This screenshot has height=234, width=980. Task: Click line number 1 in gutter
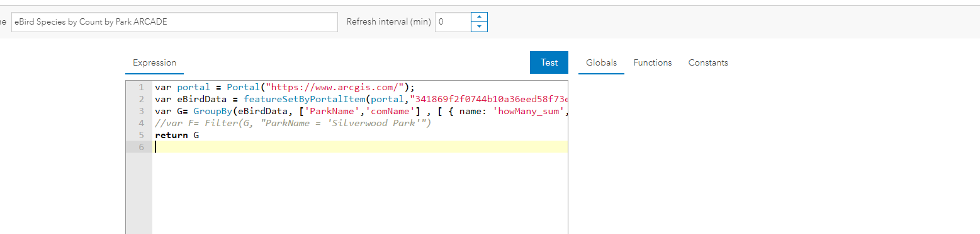click(x=141, y=87)
